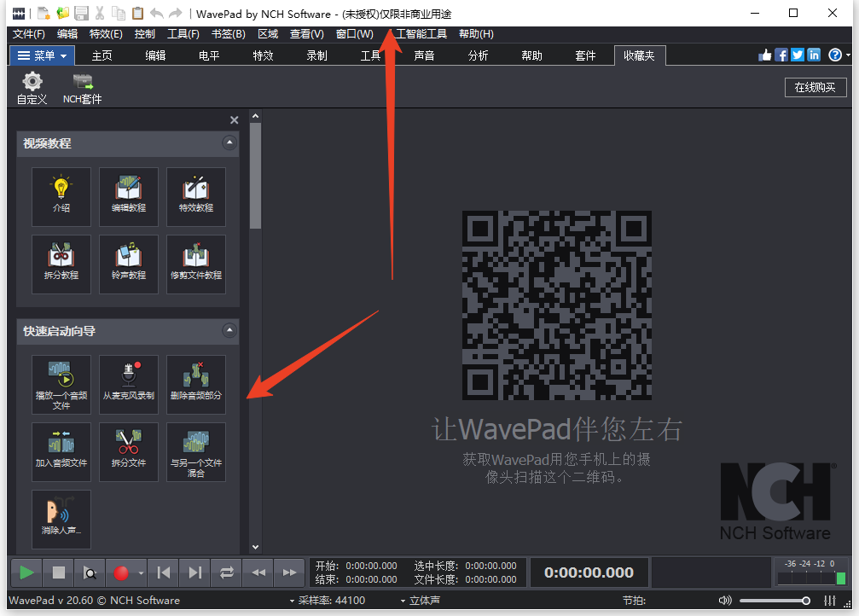Viewport: 859px width, 616px height.
Task: Select 从麦克风录制 in the quick start wizard
Action: [x=128, y=384]
